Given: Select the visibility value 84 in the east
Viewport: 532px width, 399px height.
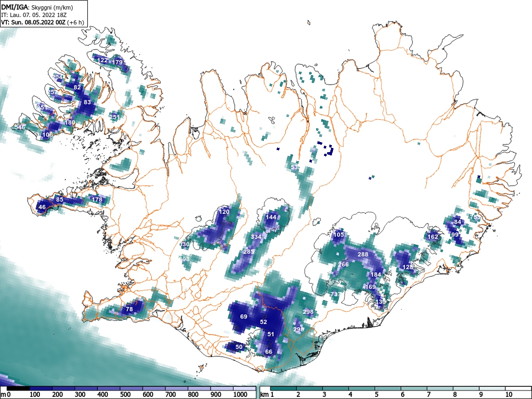Looking at the screenshot, I should [458, 222].
